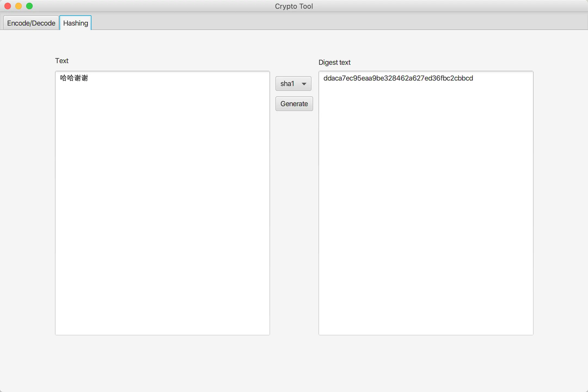Click on the Chinese text 哈哈谢谢
The height and width of the screenshot is (392, 588).
pos(74,78)
